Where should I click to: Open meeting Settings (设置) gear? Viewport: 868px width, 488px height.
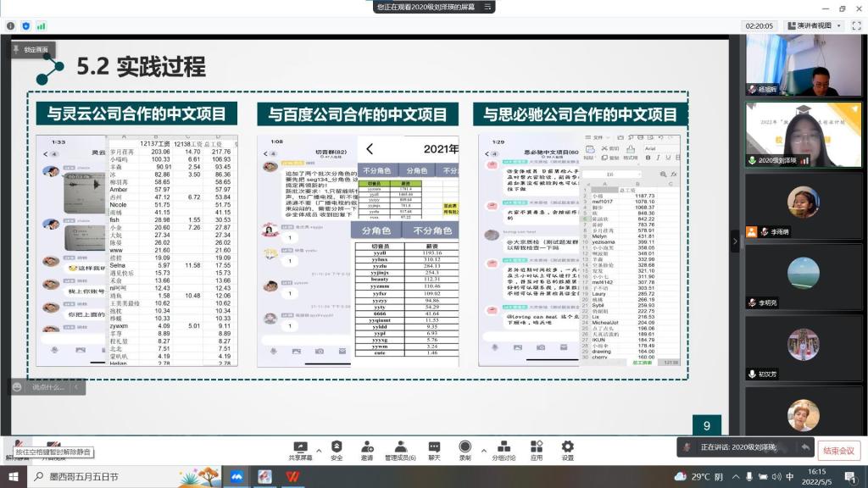567,449
